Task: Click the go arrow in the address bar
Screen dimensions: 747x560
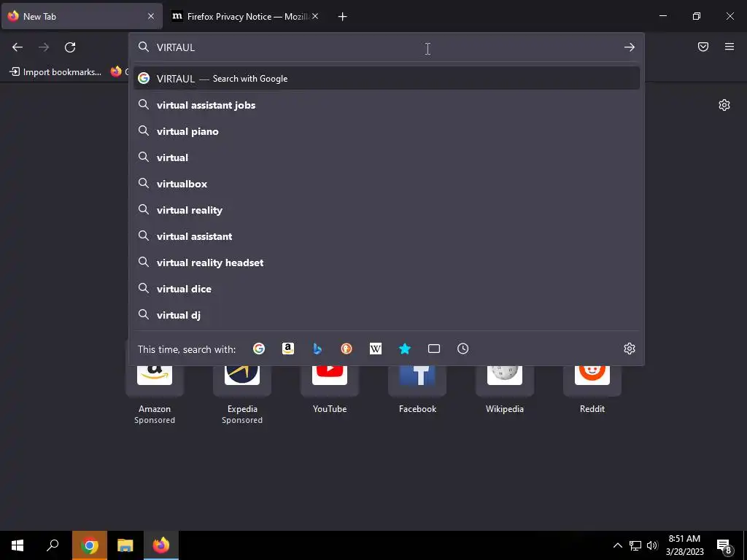Action: coord(630,47)
